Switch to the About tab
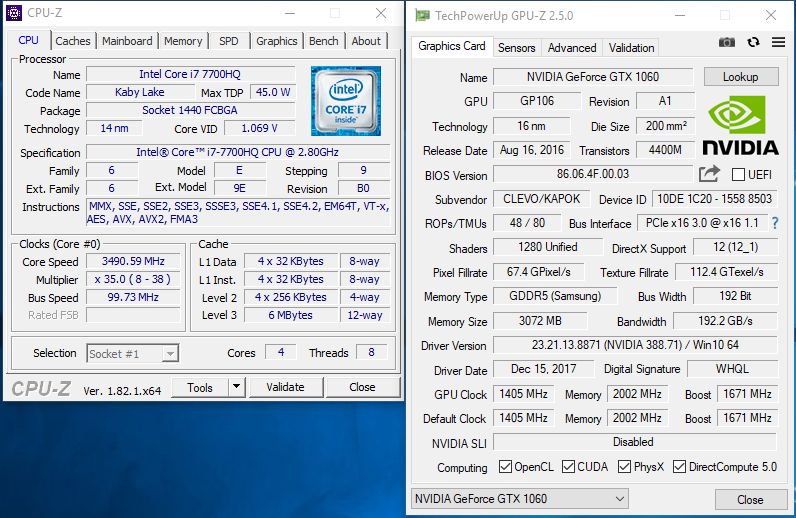Screen dimensions: 796x518 point(366,41)
